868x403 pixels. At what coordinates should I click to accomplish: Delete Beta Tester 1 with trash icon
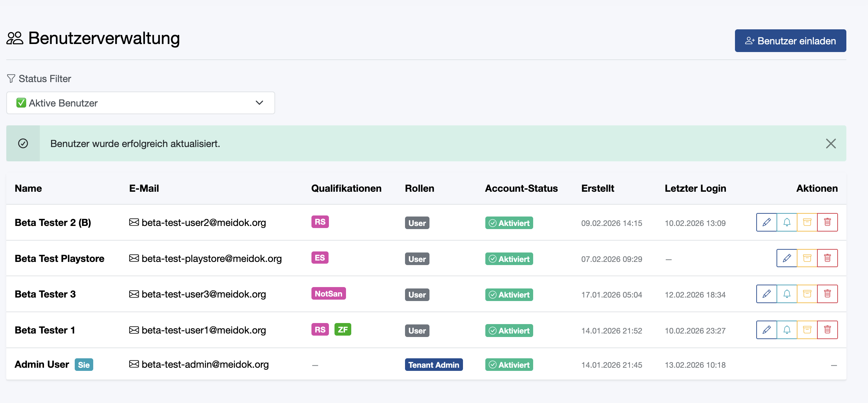click(x=827, y=330)
